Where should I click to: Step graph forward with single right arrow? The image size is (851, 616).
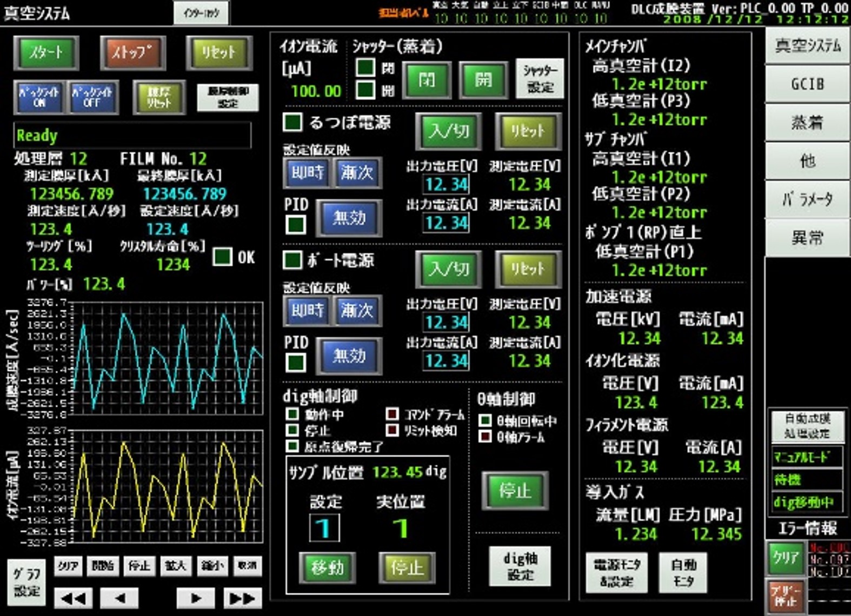coord(196,598)
